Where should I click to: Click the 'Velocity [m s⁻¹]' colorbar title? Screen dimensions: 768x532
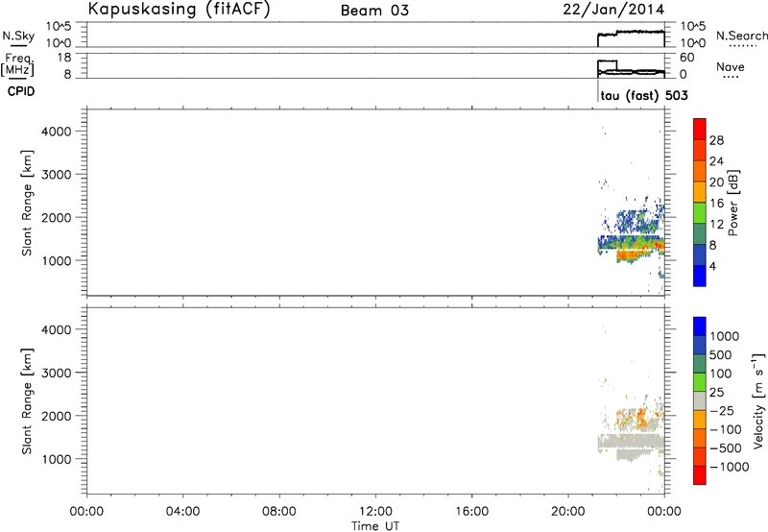[x=758, y=400]
